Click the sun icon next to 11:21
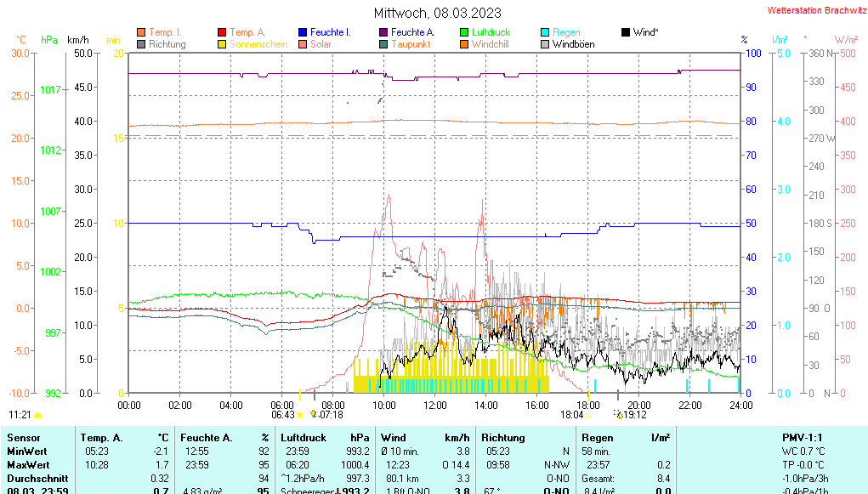Viewport: 868px width, 494px height. coord(37,415)
